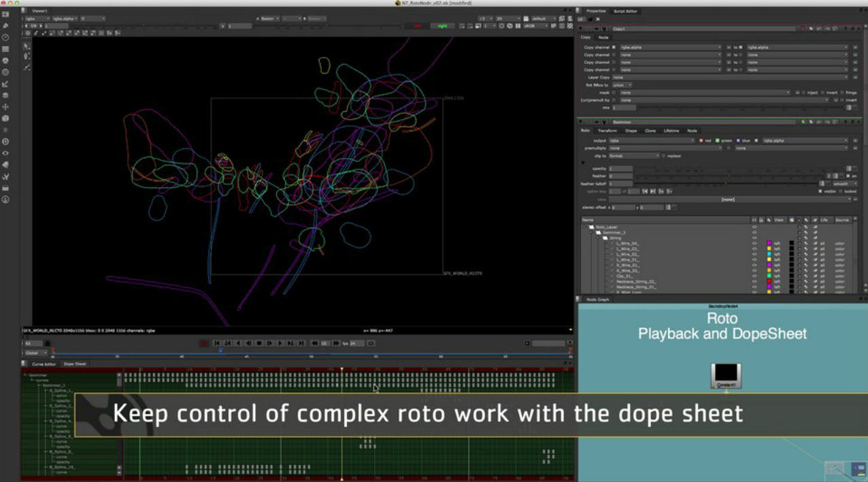868x482 pixels.
Task: Click the previous spline key arrow in Roto properties
Action: tap(644, 191)
